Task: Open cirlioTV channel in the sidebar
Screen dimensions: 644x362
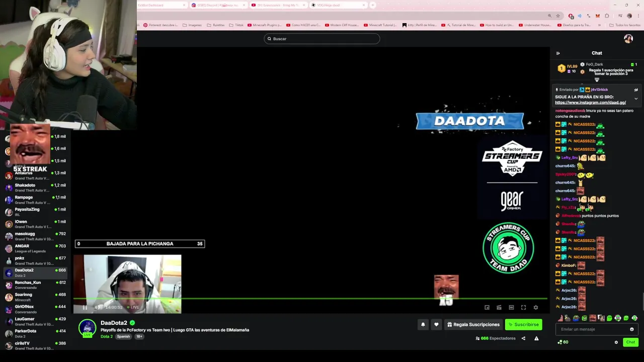Action: click(35, 345)
